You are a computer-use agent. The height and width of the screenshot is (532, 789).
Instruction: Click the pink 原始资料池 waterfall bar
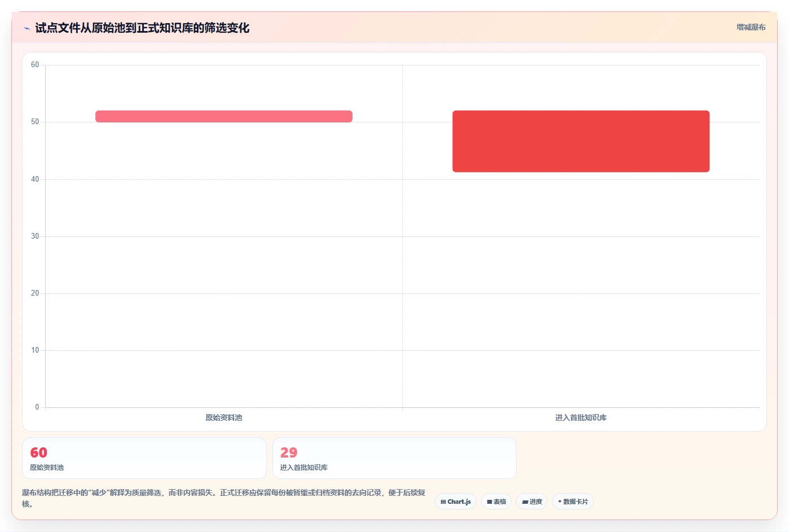coord(224,116)
